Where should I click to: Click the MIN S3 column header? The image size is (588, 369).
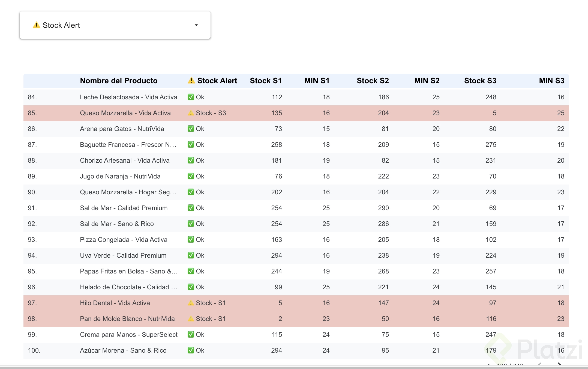551,81
